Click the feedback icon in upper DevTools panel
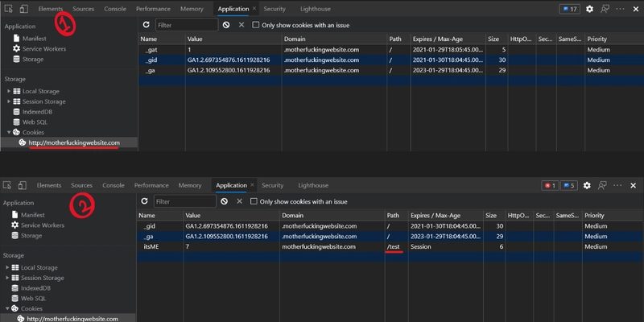The height and width of the screenshot is (322, 644). click(605, 9)
